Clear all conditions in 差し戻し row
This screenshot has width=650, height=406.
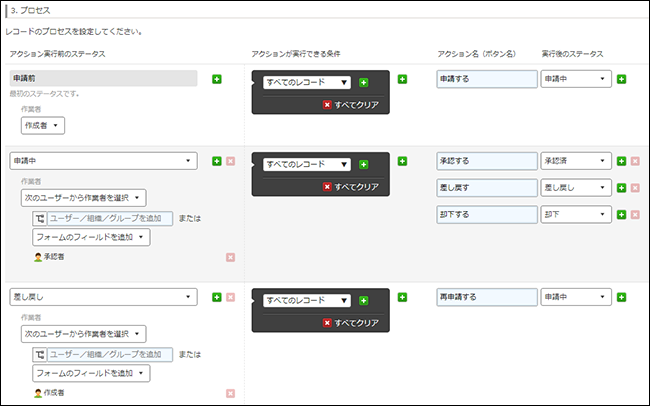(x=351, y=323)
